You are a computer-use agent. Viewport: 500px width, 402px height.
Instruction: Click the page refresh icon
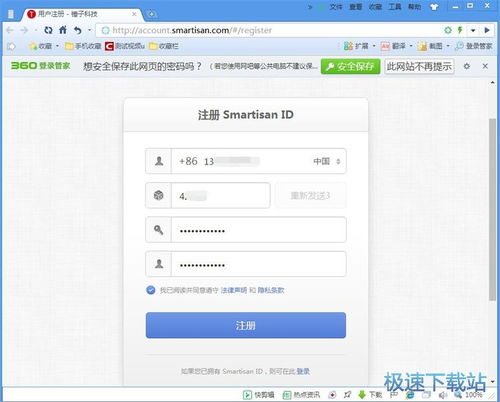[48, 30]
